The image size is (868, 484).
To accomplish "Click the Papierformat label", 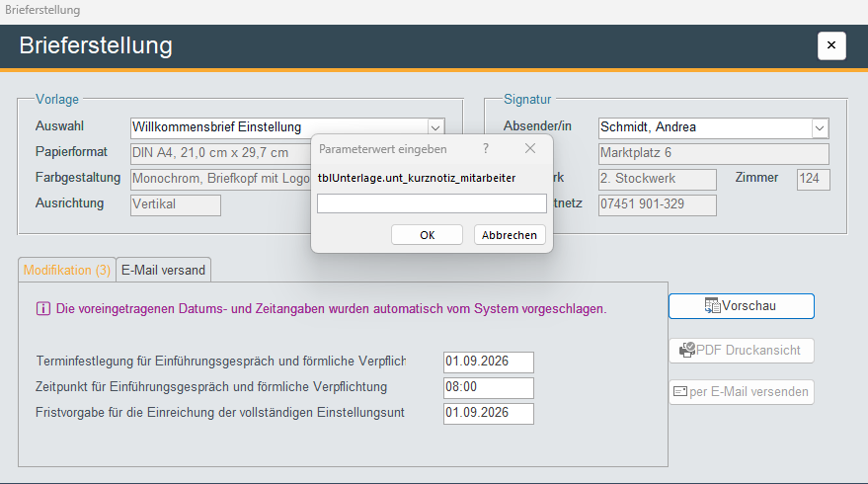I will pyautogui.click(x=71, y=152).
